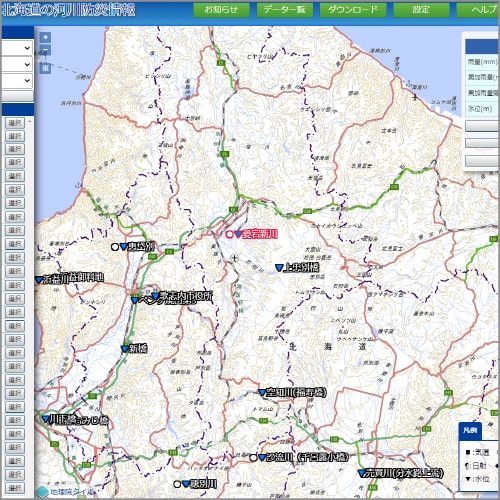This screenshot has height=500, width=500.
Task: Open the 凡例 legend tab
Action: point(470,430)
